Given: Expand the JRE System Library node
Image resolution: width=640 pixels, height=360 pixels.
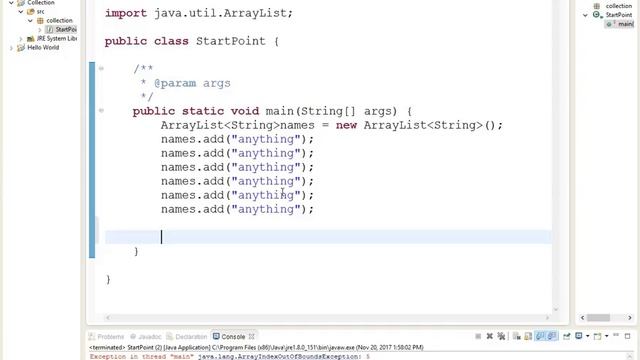Looking at the screenshot, I should coord(21,39).
